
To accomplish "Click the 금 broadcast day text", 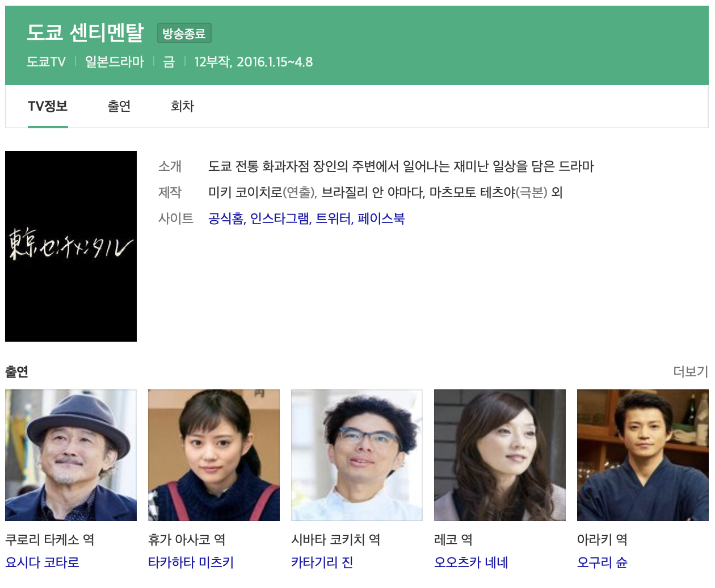I will 169,62.
